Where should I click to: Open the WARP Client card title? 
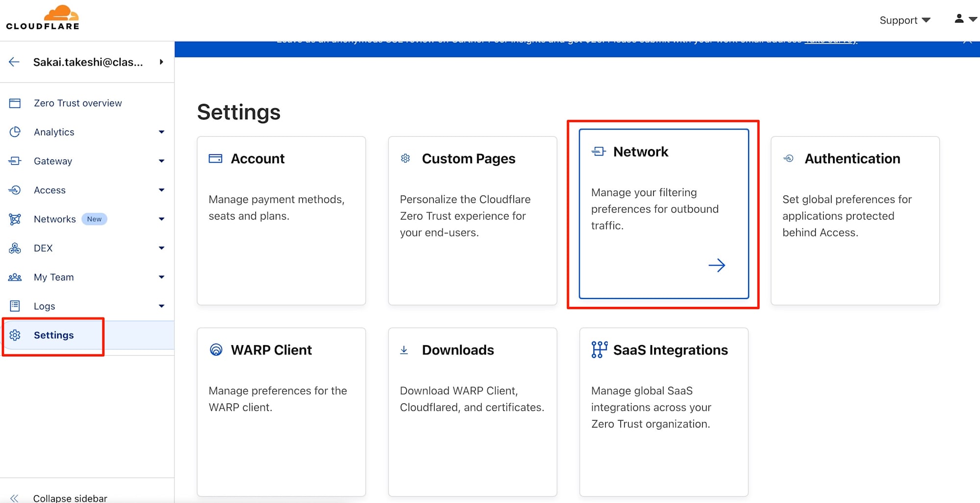tap(271, 350)
